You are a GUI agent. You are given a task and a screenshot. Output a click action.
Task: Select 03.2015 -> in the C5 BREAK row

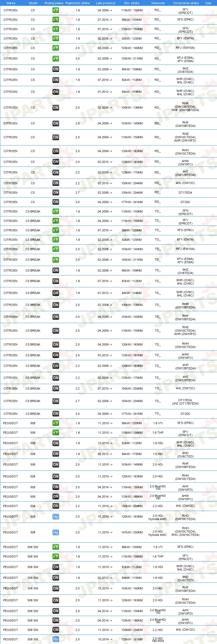105,355
